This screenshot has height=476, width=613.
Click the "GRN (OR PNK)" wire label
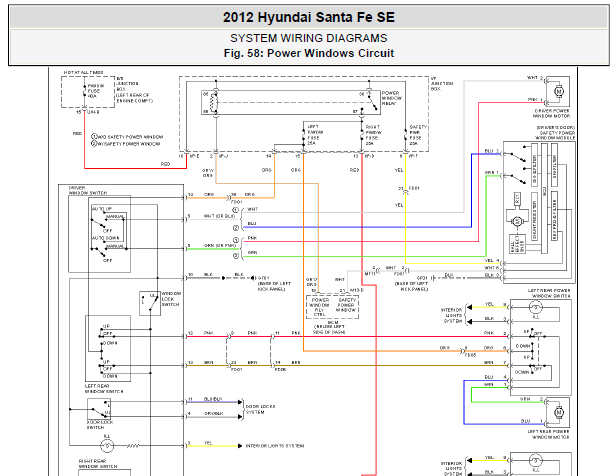(x=220, y=245)
